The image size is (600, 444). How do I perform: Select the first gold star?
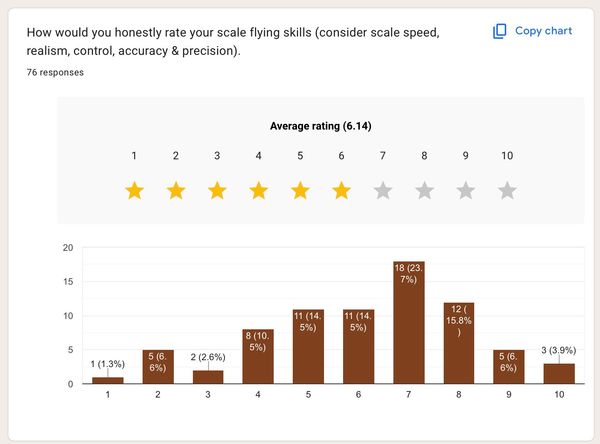click(x=134, y=191)
